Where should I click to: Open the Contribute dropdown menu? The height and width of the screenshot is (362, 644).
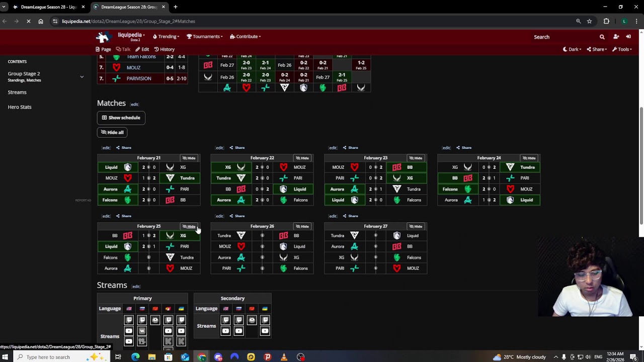pos(246,37)
